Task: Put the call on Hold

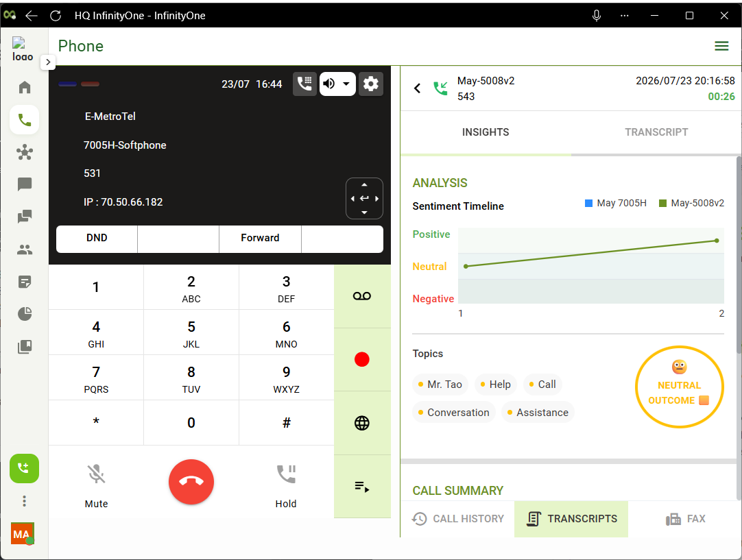Action: click(x=286, y=485)
